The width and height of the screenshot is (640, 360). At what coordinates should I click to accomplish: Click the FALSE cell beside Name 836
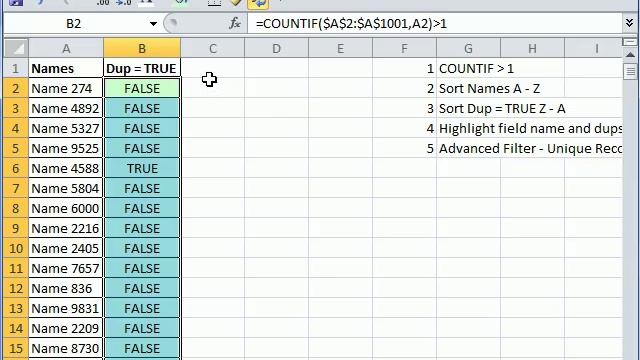tap(142, 288)
